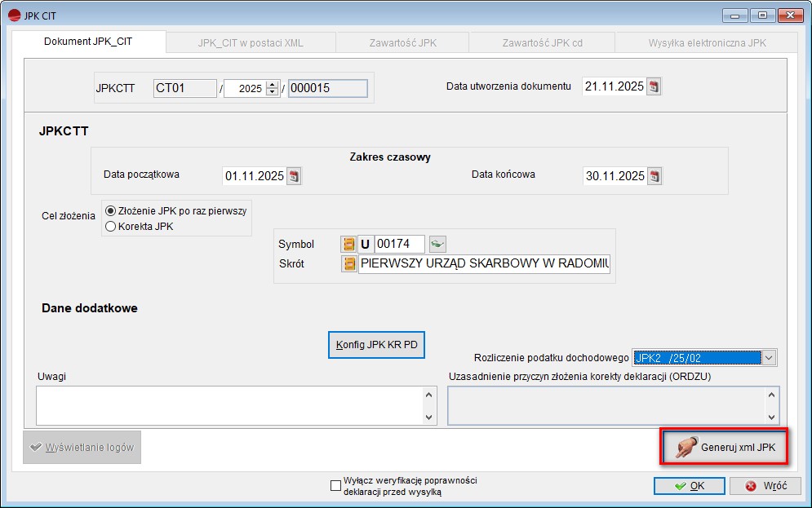Expand Rozliczenie podatku dochodowego dropdown
The width and height of the screenshot is (812, 508).
tap(768, 358)
